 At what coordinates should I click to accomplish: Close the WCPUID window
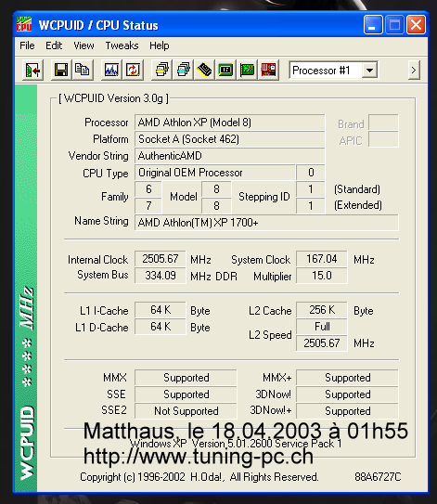(x=416, y=25)
